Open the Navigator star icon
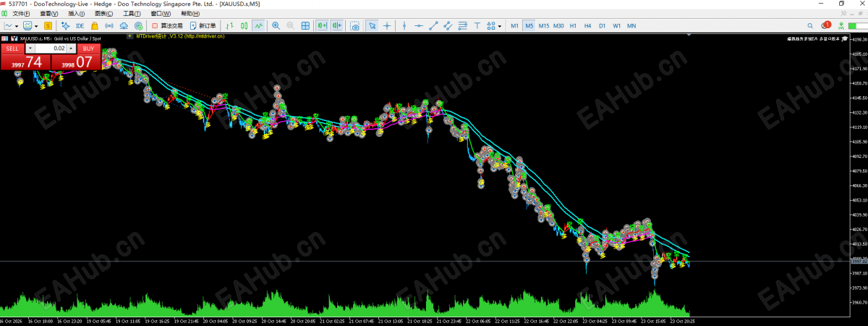Image resolution: width=868 pixels, height=326 pixels. click(65, 25)
